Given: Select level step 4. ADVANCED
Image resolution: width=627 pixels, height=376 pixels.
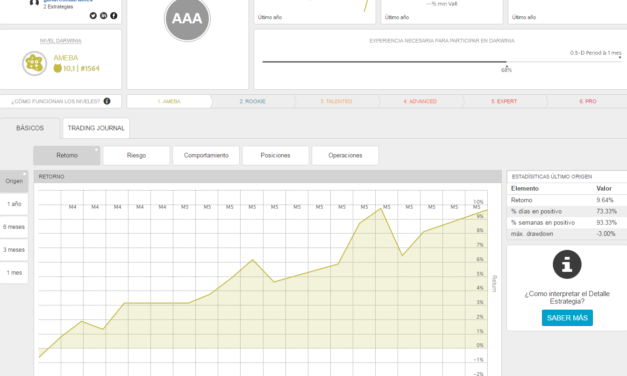Looking at the screenshot, I should tap(420, 102).
